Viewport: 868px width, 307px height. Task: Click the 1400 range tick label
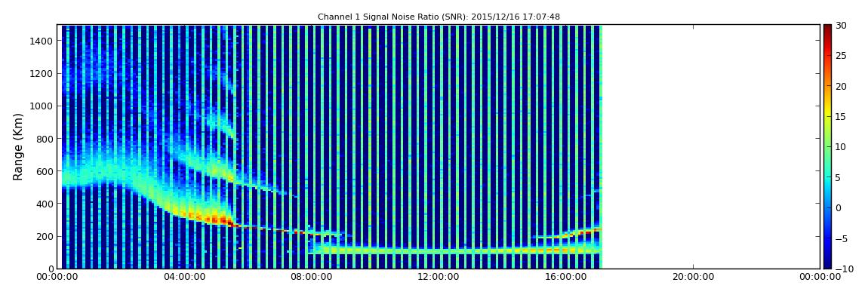click(x=42, y=41)
